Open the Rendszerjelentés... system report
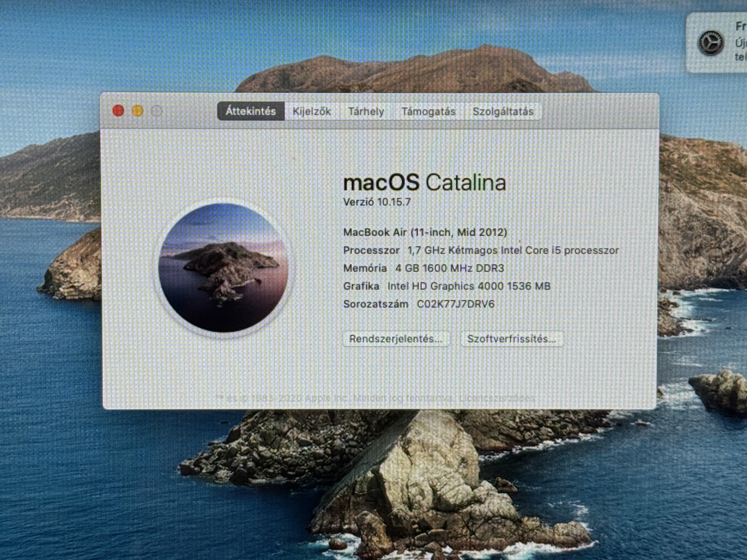 [396, 339]
